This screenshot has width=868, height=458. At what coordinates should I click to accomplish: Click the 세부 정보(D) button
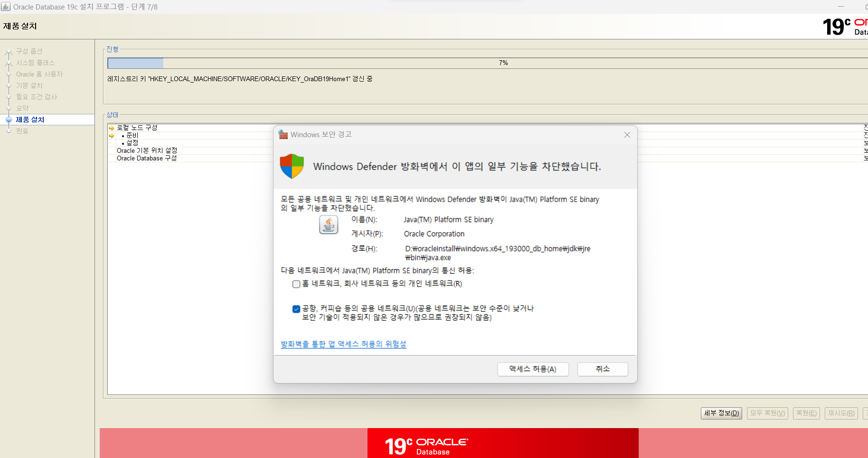[721, 413]
